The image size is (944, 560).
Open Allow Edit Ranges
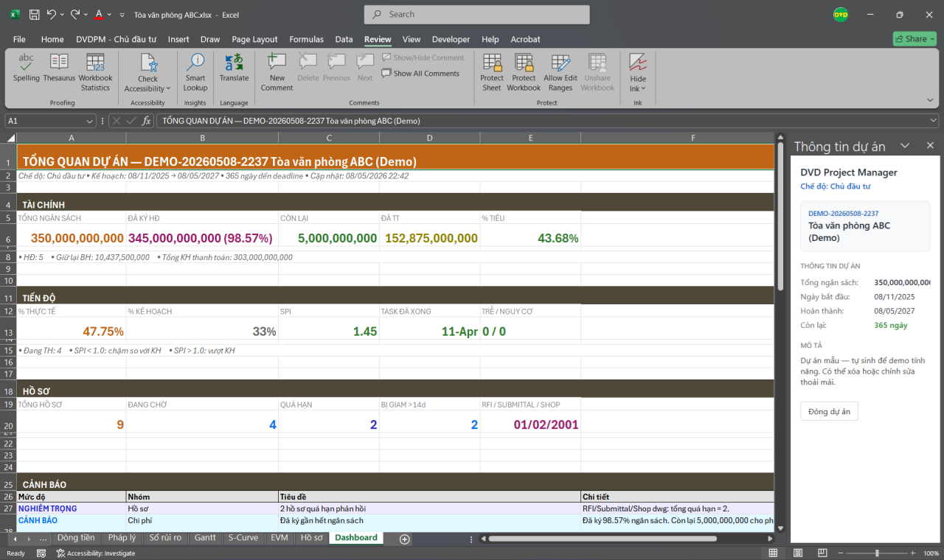tap(560, 72)
